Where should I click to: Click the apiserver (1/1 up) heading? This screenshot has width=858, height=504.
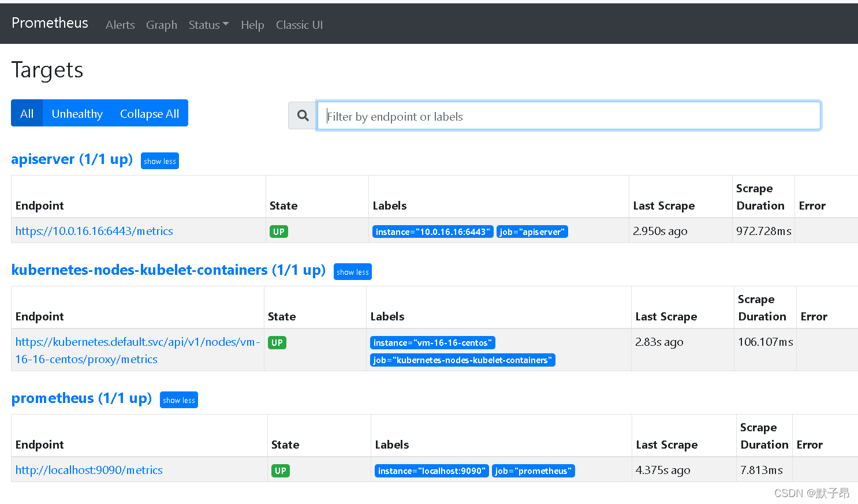point(72,159)
